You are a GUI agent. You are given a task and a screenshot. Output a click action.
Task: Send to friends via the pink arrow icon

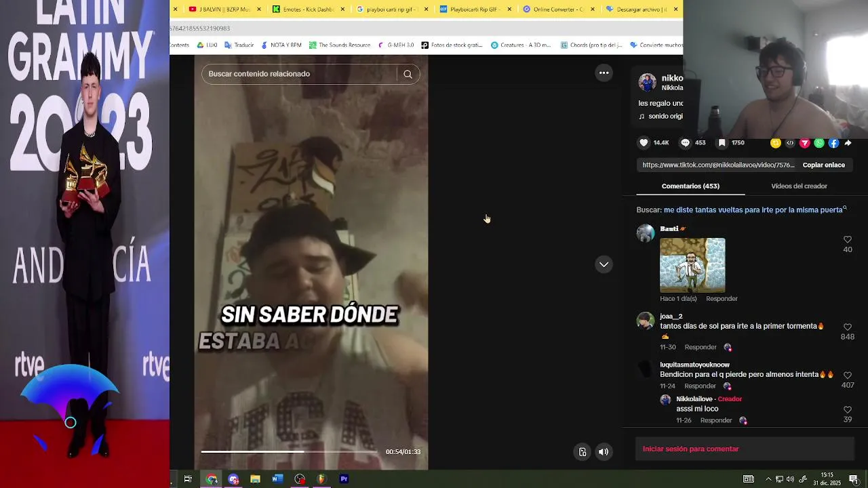coord(805,143)
